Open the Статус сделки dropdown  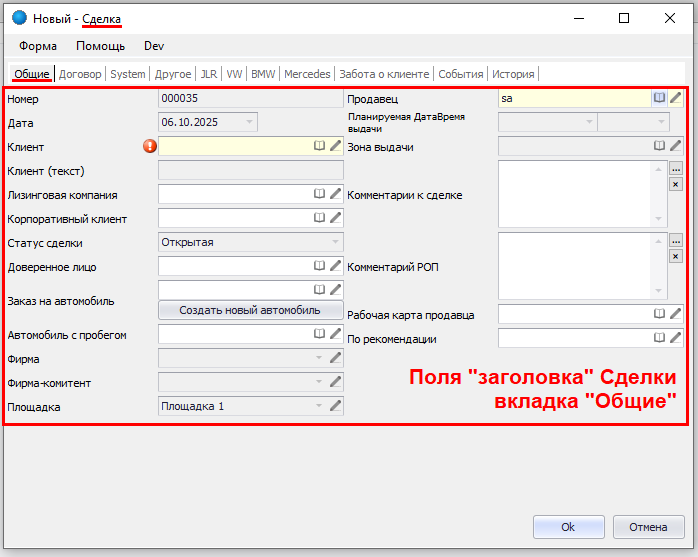[x=335, y=242]
